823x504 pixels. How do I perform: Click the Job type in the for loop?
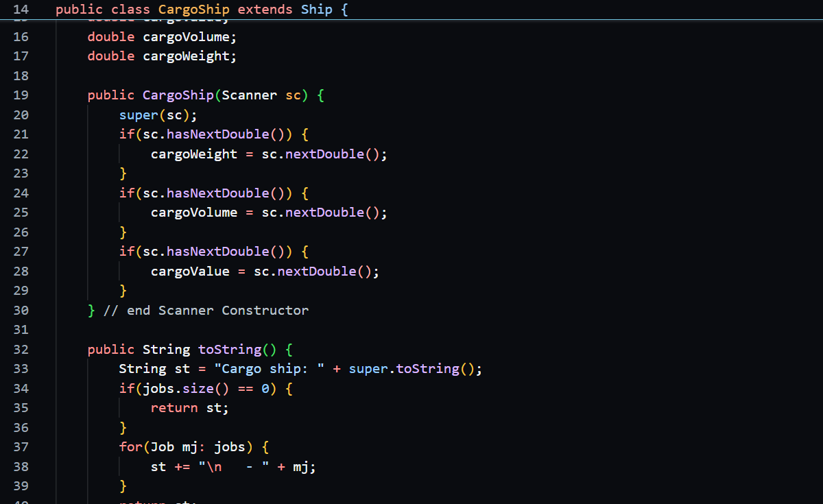[x=162, y=447]
